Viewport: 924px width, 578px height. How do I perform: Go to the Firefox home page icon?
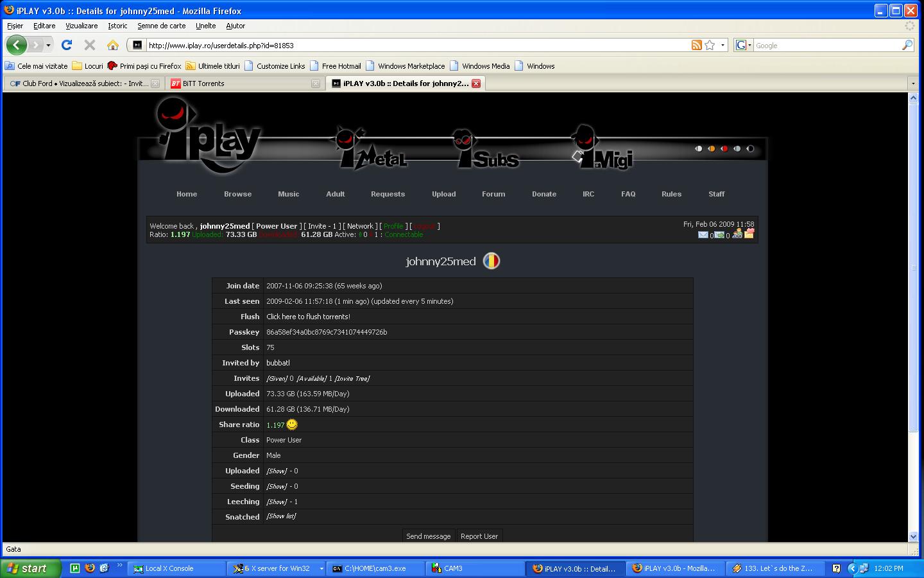click(x=113, y=45)
